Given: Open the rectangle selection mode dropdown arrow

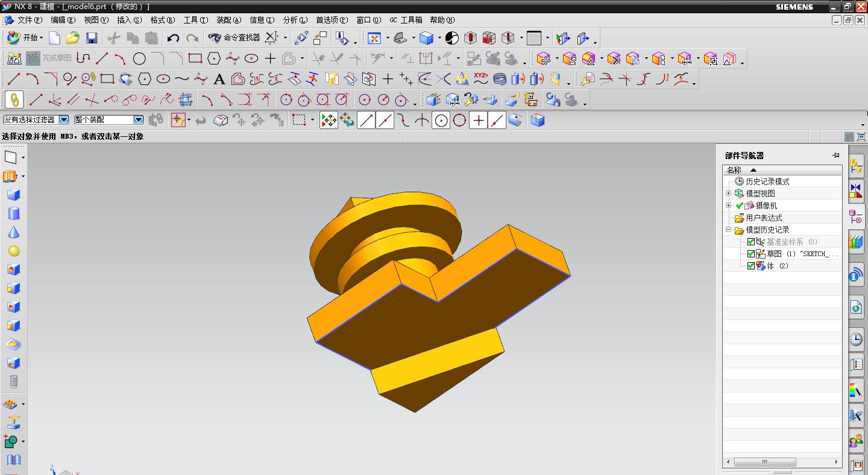Looking at the screenshot, I should [x=312, y=120].
